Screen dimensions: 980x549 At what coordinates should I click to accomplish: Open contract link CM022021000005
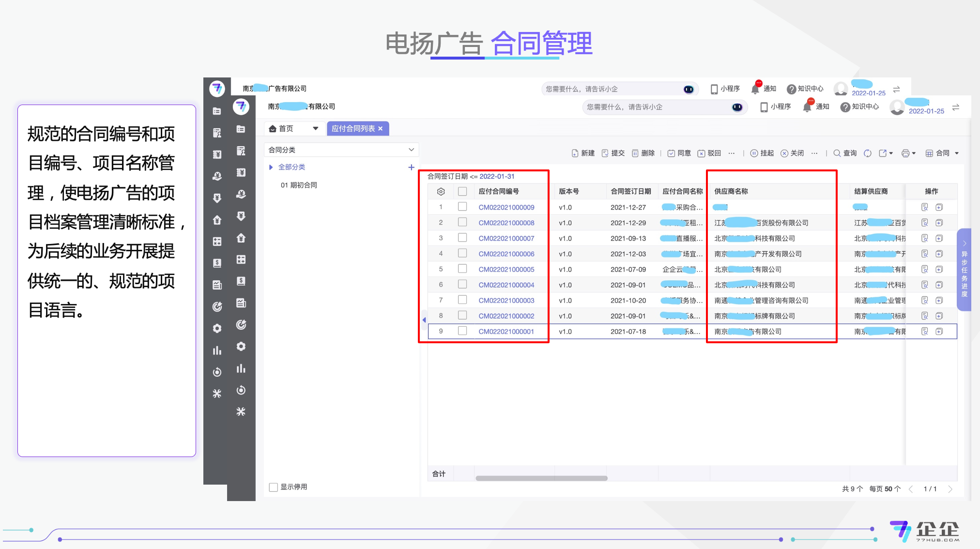pyautogui.click(x=506, y=270)
